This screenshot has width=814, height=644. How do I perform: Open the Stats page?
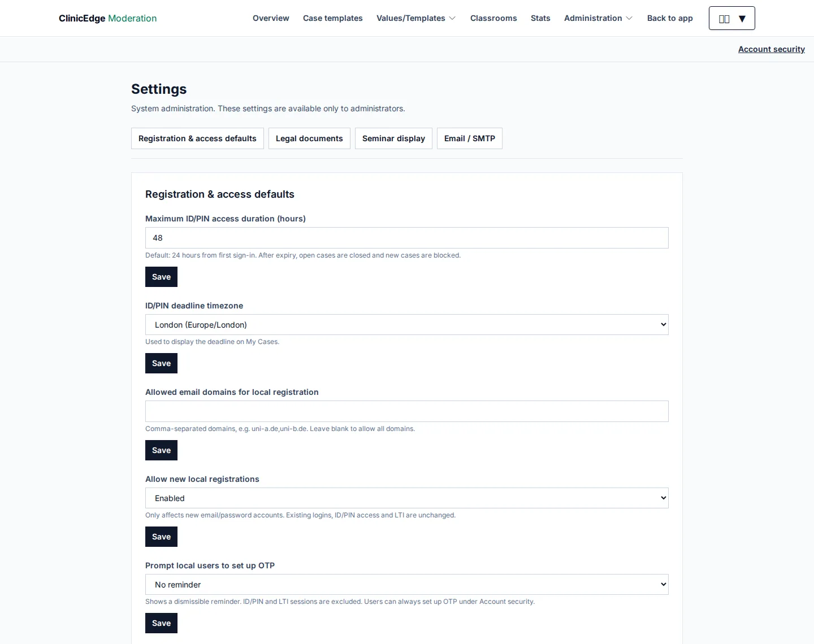pos(540,18)
